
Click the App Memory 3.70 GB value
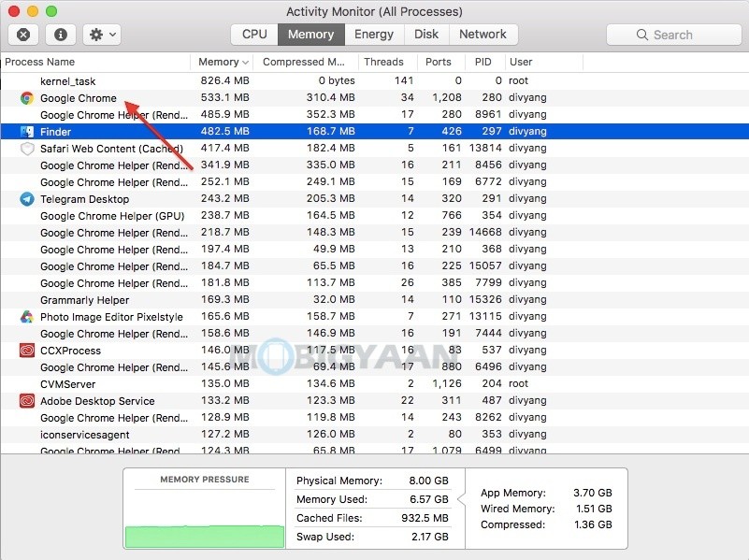point(592,493)
